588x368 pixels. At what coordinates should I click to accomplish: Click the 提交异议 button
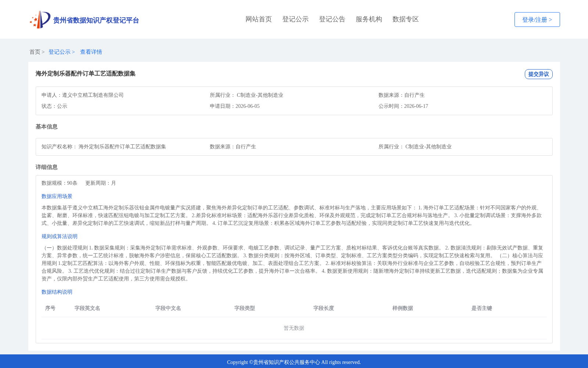(x=539, y=74)
